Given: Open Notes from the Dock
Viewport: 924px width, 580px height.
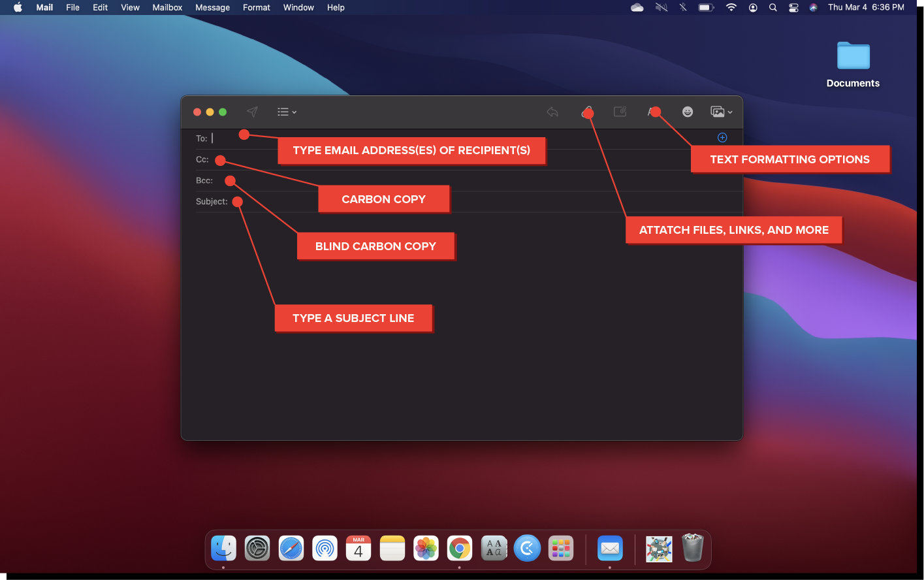Looking at the screenshot, I should click(392, 549).
